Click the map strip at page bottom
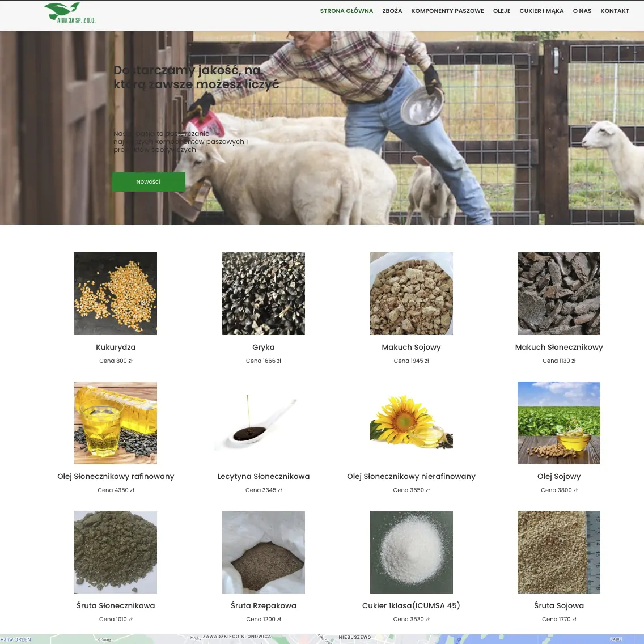Image resolution: width=644 pixels, height=644 pixels. click(x=322, y=639)
